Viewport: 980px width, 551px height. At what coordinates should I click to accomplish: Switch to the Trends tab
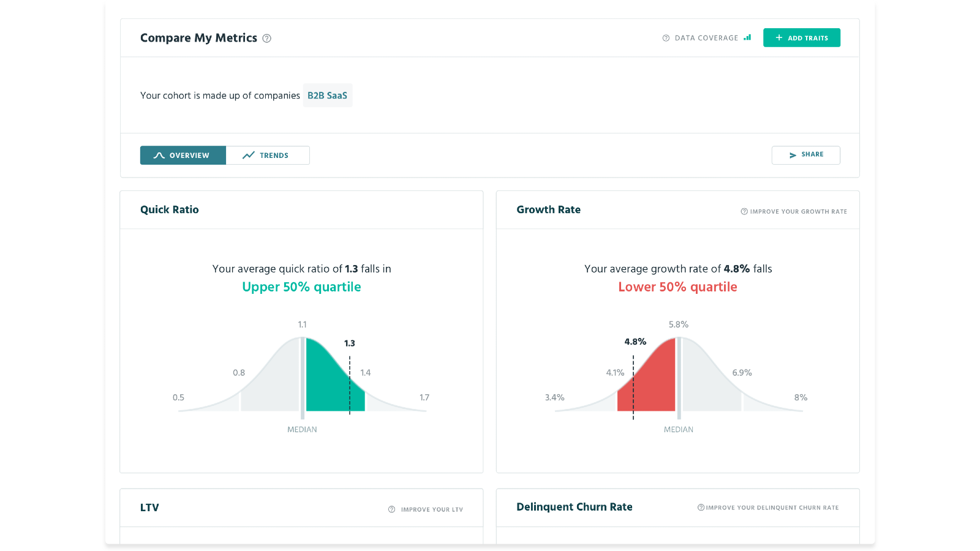point(267,156)
